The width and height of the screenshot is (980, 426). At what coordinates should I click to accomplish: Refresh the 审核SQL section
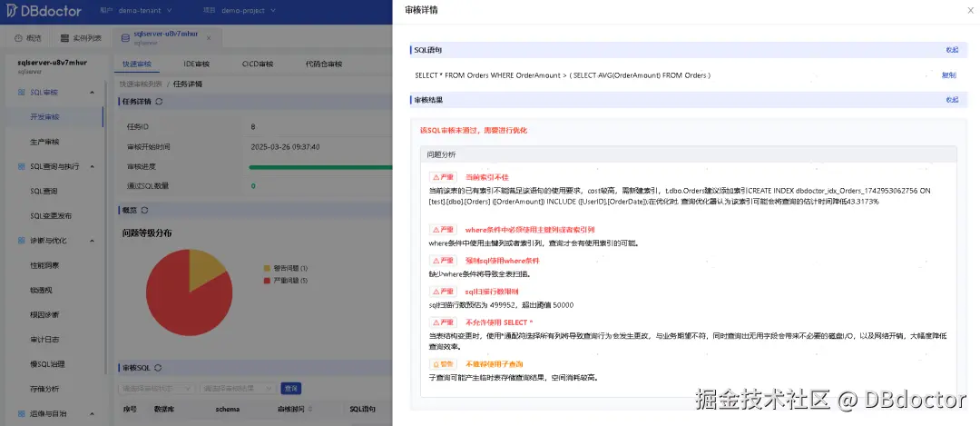pos(158,368)
